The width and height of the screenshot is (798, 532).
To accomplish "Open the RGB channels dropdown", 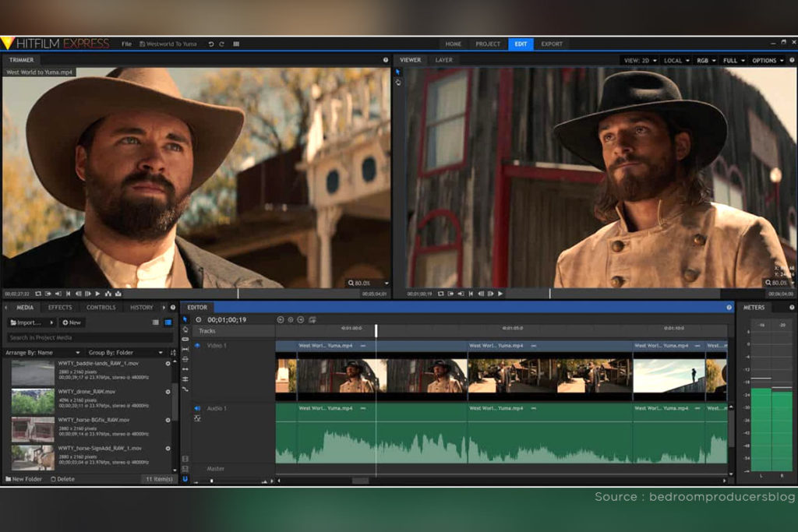I will [x=706, y=61].
